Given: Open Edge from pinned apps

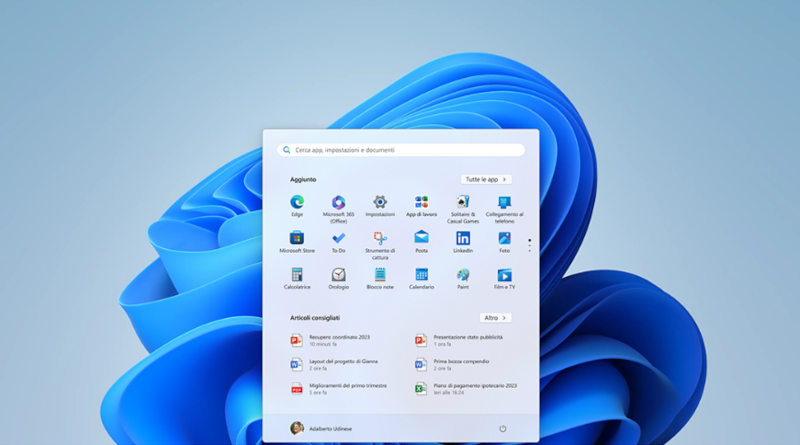Looking at the screenshot, I should coord(297,206).
